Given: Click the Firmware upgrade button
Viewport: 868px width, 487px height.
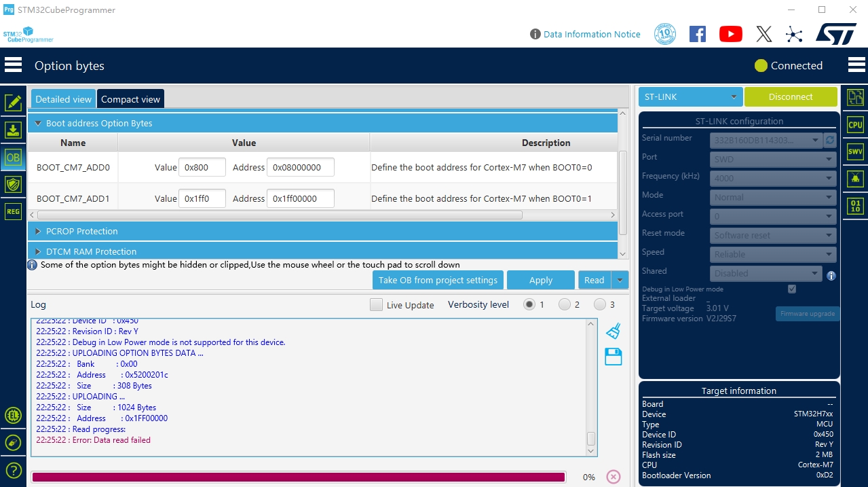Looking at the screenshot, I should point(808,314).
